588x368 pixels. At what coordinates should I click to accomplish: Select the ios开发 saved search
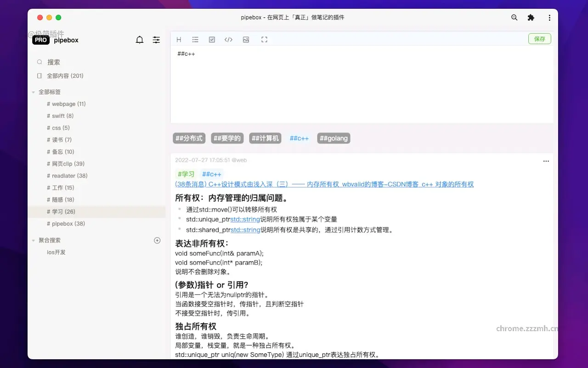[x=56, y=252]
